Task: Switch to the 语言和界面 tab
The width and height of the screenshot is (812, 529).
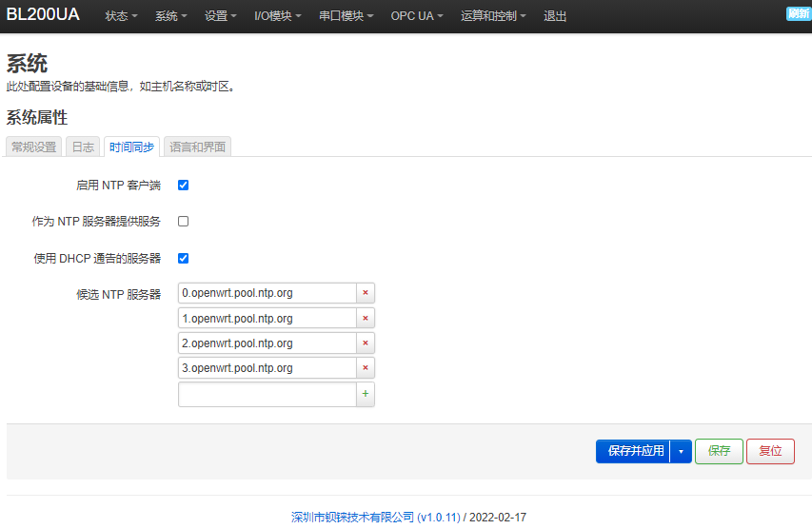Action: click(197, 147)
